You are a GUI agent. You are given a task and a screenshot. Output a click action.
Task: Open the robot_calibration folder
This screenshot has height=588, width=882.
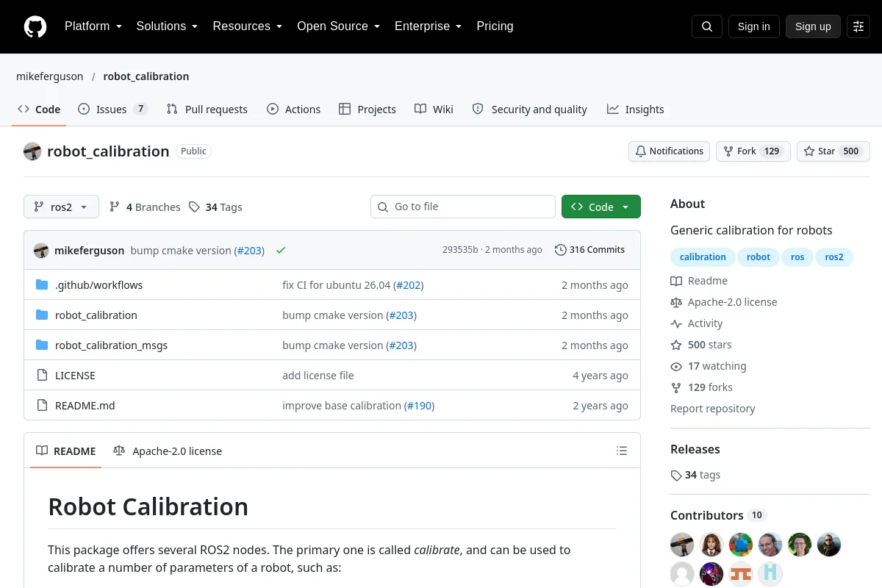(x=96, y=315)
